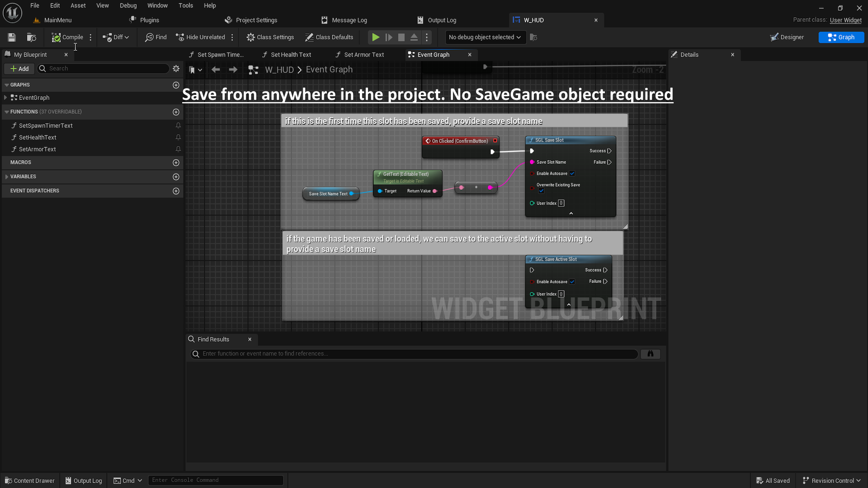The height and width of the screenshot is (488, 868).
Task: Open graph bookmarks dropdown
Action: (195, 70)
